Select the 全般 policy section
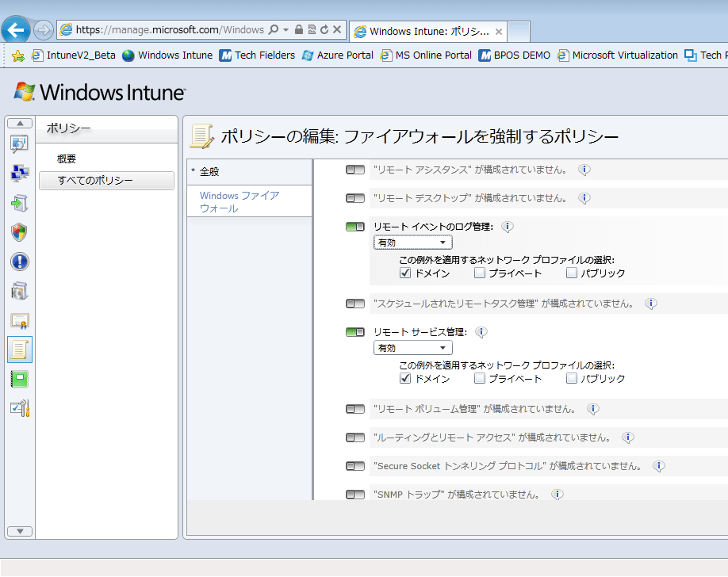Image resolution: width=728 pixels, height=577 pixels. pyautogui.click(x=249, y=172)
